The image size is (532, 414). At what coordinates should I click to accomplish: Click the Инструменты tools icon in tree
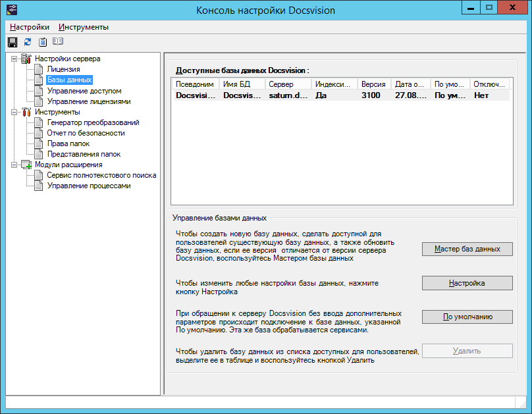tap(26, 112)
